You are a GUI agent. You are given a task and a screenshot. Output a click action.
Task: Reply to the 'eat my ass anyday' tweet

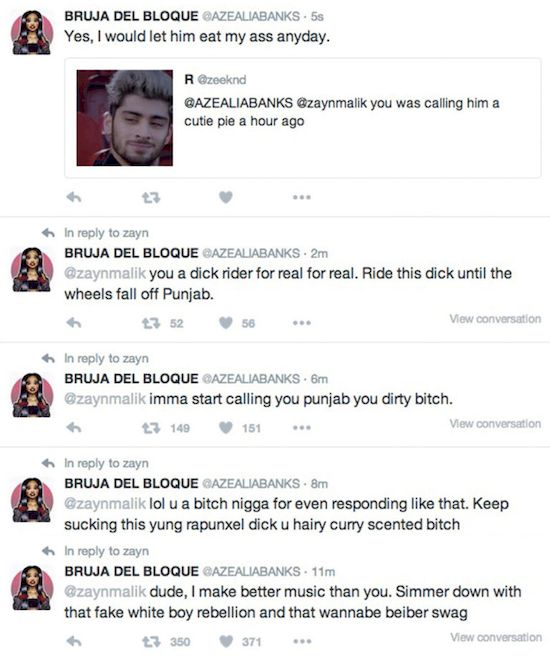(74, 197)
